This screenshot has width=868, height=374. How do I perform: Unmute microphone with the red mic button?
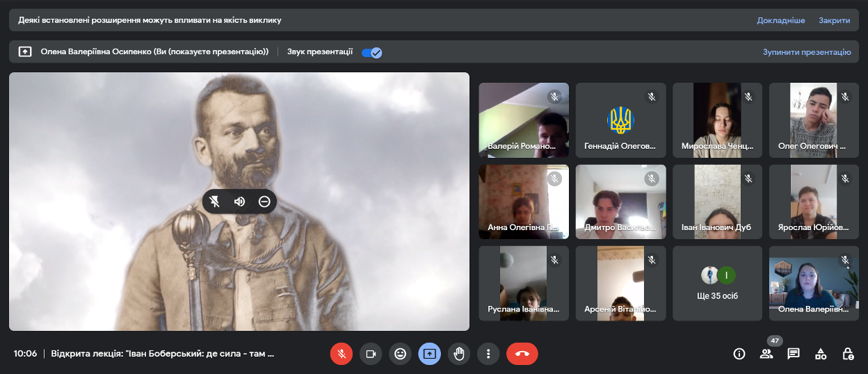click(x=341, y=354)
